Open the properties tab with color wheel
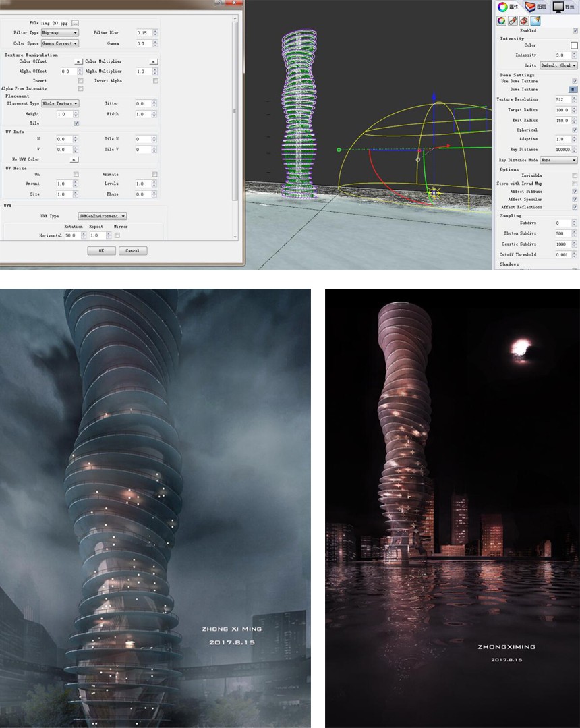Screen dimensions: 580x728 (x=508, y=7)
